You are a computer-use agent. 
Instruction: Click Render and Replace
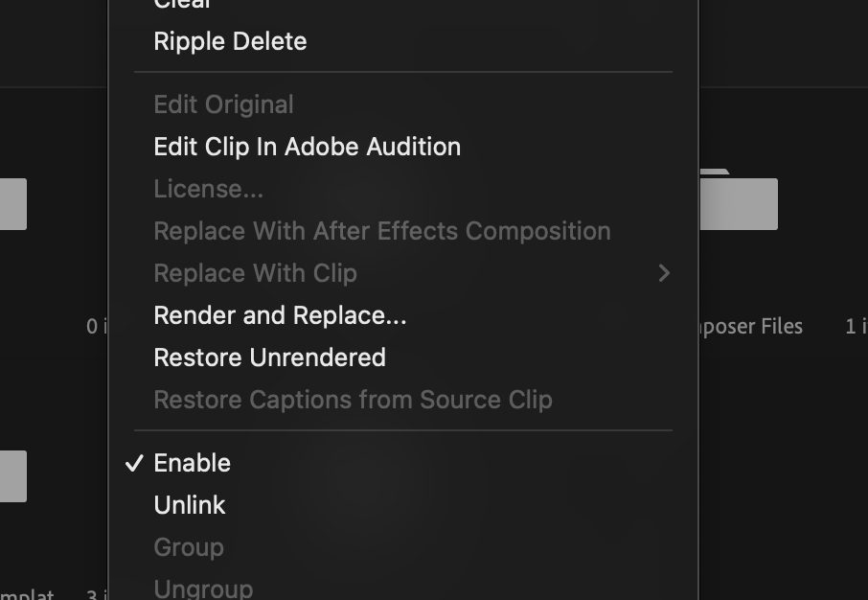click(x=279, y=315)
